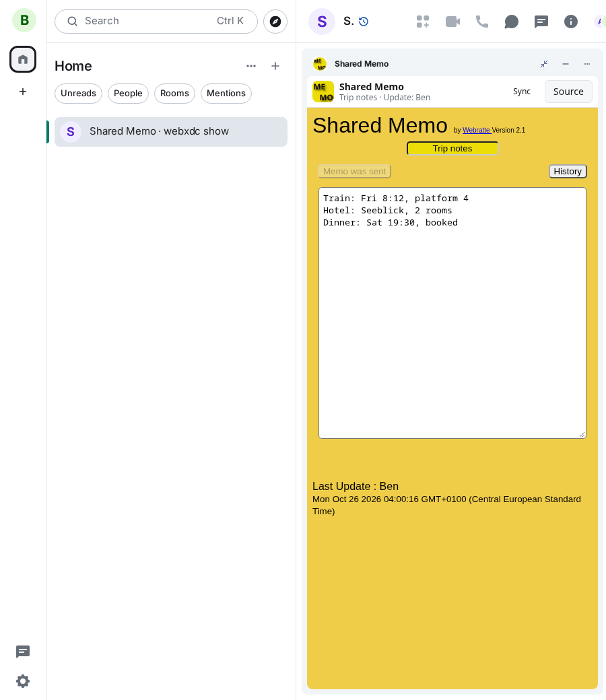Click the Source button

[x=568, y=92]
